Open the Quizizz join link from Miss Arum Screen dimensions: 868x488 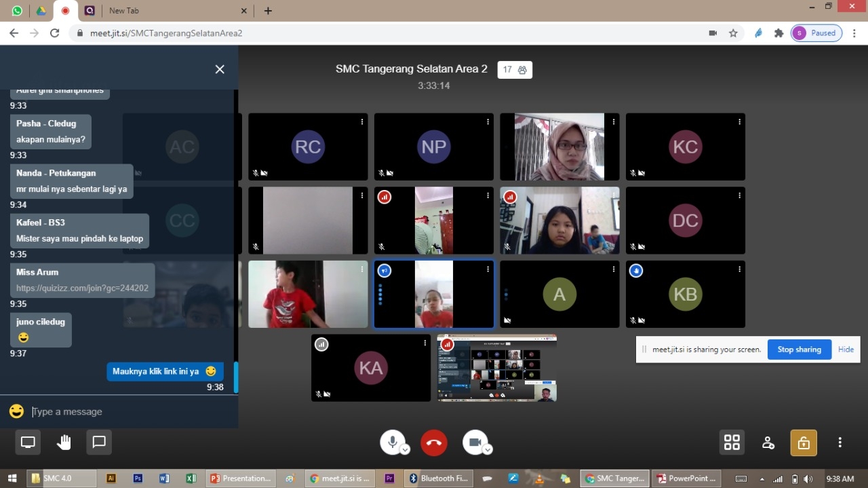(x=81, y=288)
